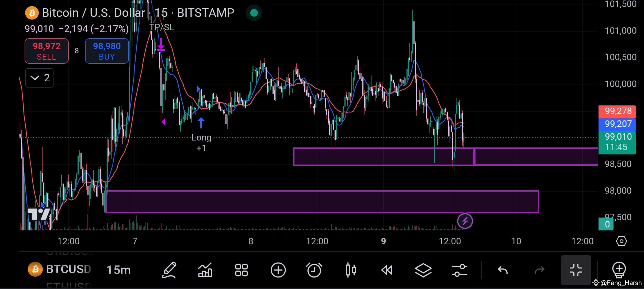Screen dimensions: 644x289
Task: Tap the magenta TP/SL arrow marker
Action: click(161, 45)
